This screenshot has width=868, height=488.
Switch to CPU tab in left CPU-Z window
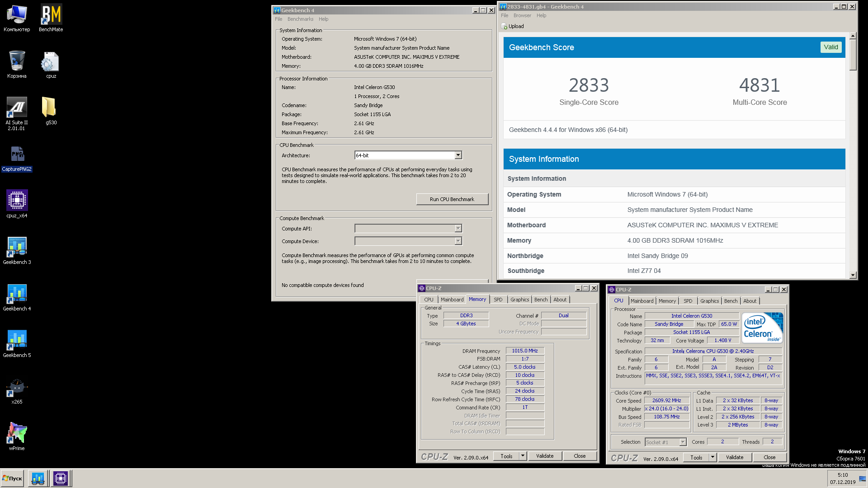click(x=429, y=300)
